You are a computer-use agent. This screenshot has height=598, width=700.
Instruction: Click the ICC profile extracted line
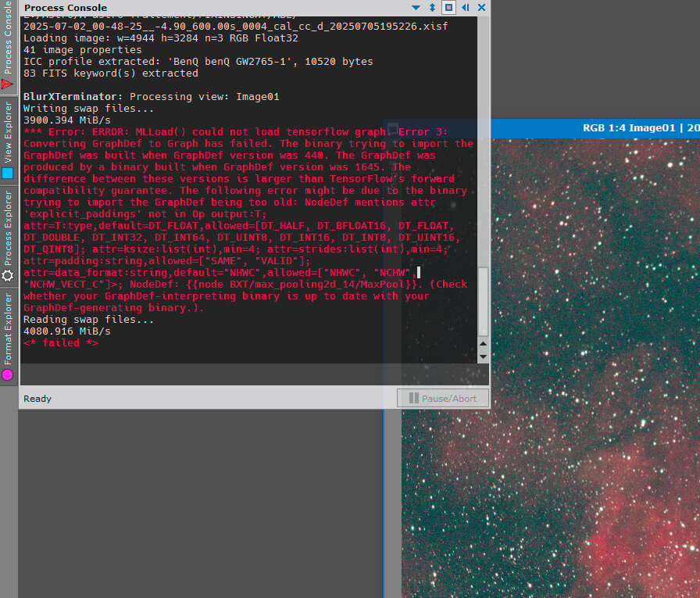tap(198, 62)
